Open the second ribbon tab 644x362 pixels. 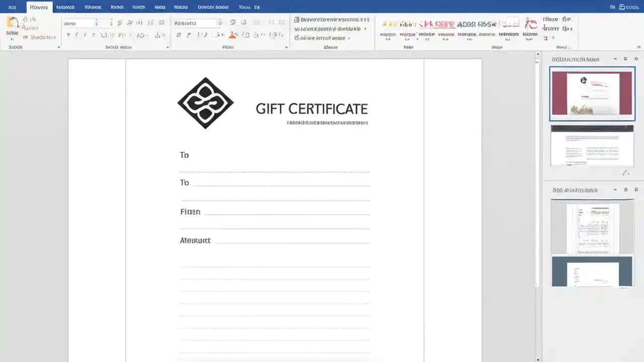[65, 7]
